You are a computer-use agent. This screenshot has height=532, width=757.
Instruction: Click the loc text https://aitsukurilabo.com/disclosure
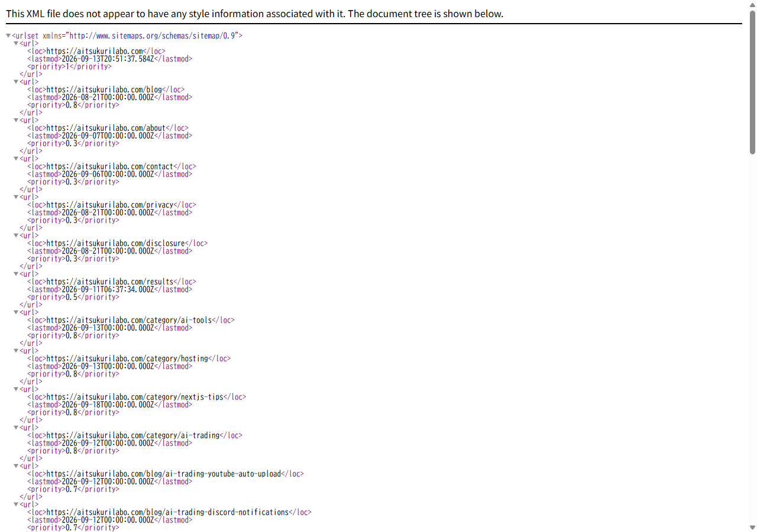[x=116, y=244]
